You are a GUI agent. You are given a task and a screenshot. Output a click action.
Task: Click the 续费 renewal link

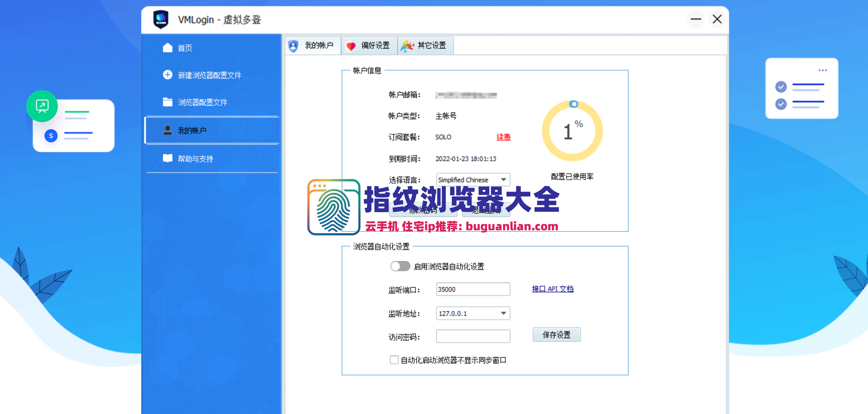(503, 137)
